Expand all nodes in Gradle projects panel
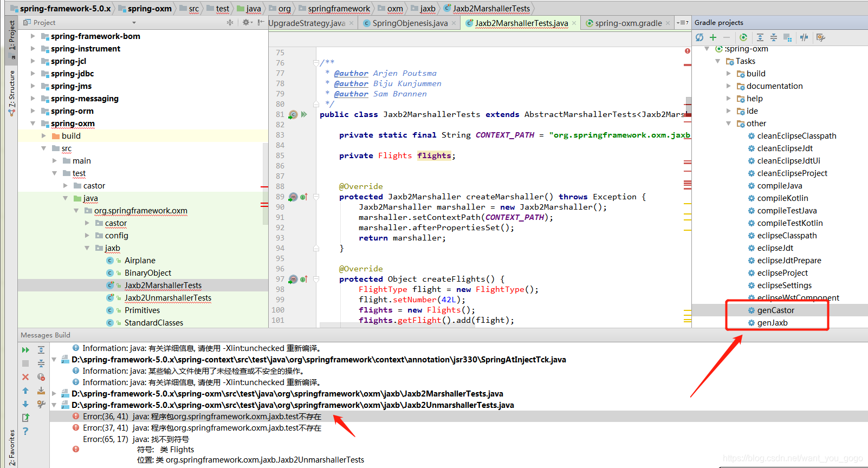868x468 pixels. click(x=760, y=37)
